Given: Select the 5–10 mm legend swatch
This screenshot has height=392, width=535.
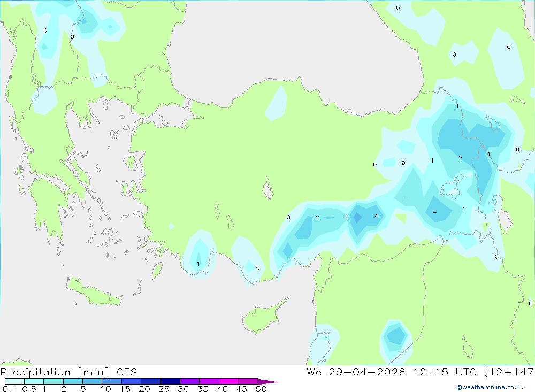Looking at the screenshot, I should point(93,381).
